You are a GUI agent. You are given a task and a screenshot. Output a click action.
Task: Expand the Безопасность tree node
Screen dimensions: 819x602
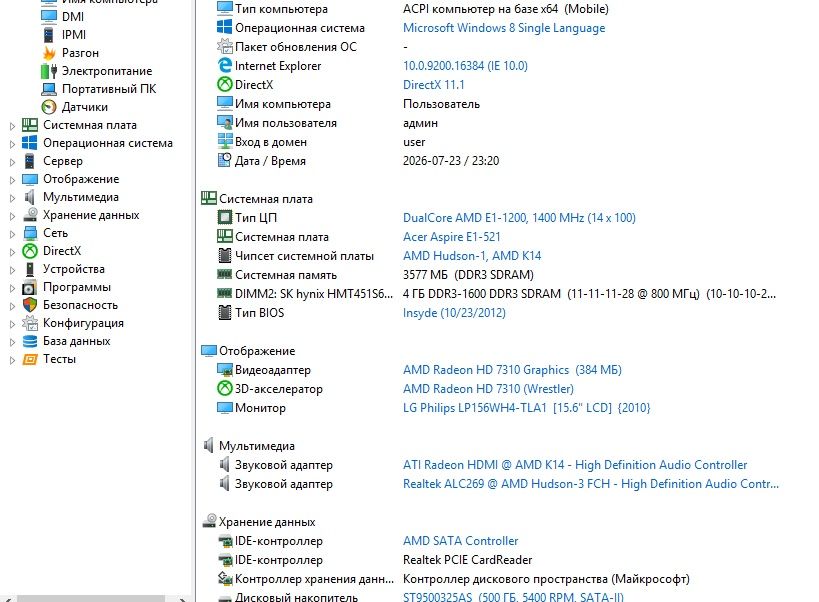[12, 306]
